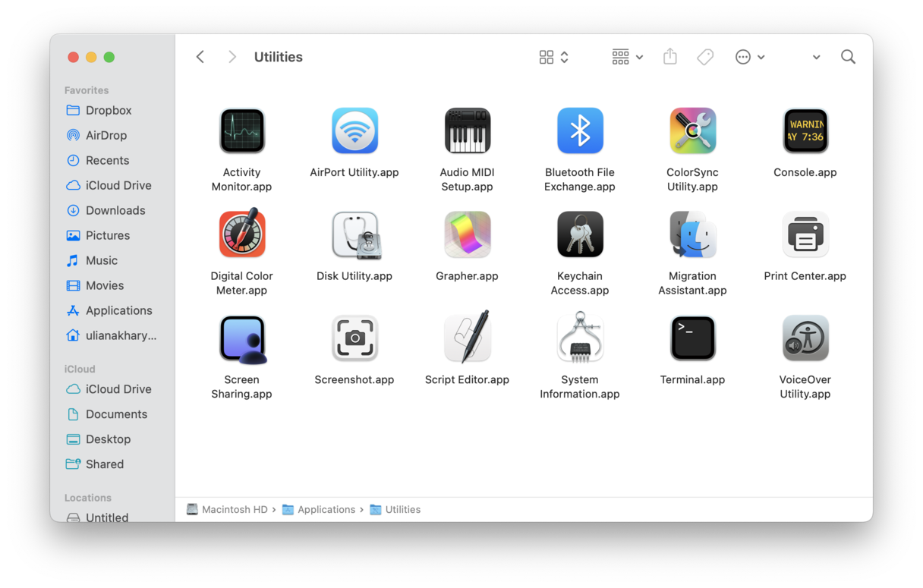Open the search magnifier in toolbar
This screenshot has width=923, height=588.
pos(848,57)
